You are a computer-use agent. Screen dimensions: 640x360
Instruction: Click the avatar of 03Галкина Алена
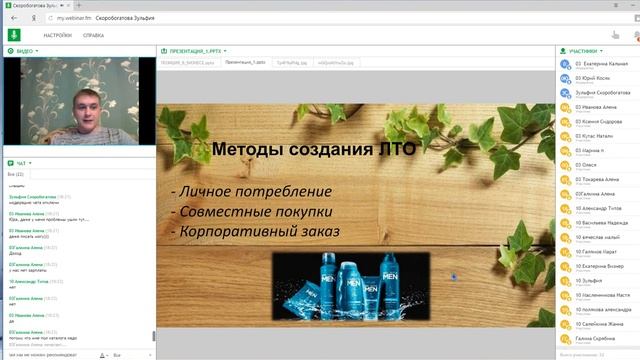point(565,194)
